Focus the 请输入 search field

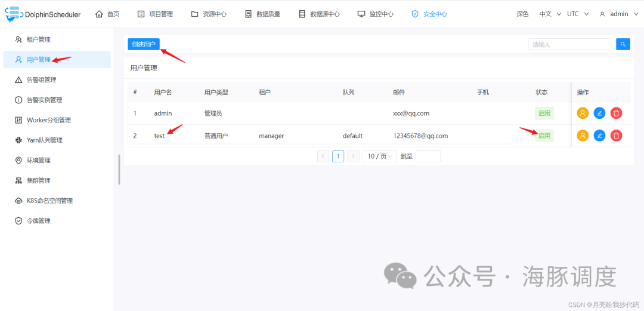(x=569, y=44)
